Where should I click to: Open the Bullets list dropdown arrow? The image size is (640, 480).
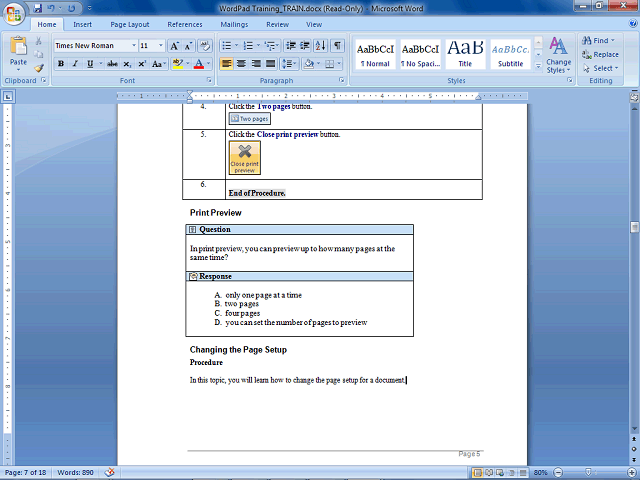coord(236,46)
